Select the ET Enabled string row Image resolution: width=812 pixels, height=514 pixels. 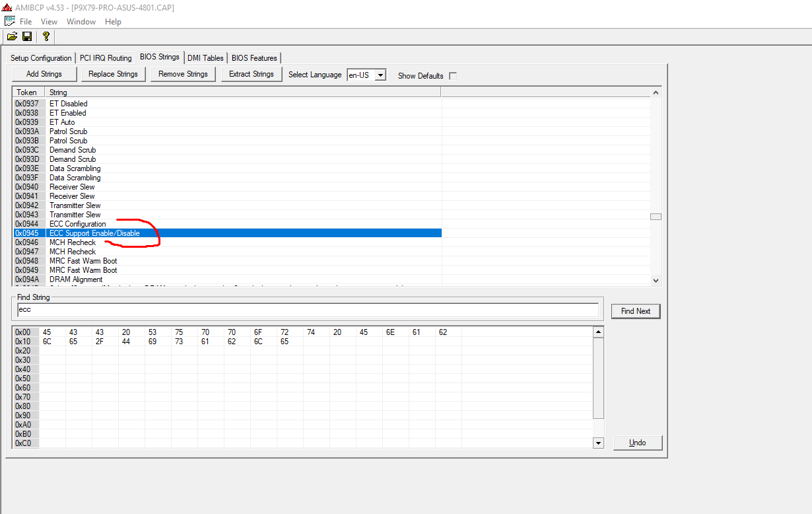(x=227, y=113)
